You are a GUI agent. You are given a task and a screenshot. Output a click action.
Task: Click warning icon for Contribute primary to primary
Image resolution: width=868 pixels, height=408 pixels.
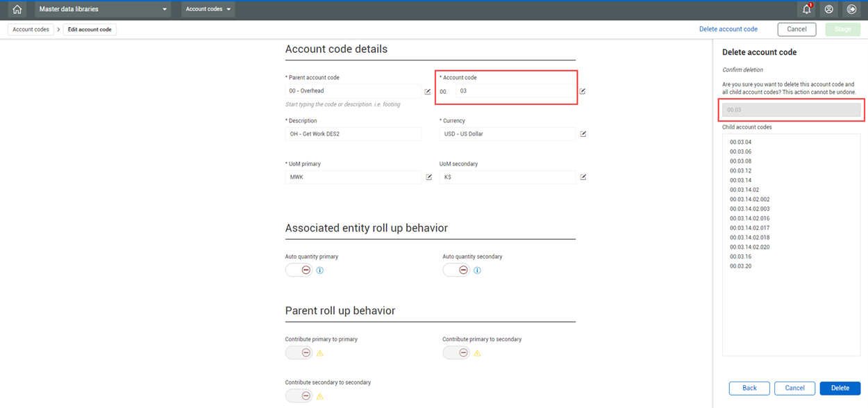pos(320,353)
